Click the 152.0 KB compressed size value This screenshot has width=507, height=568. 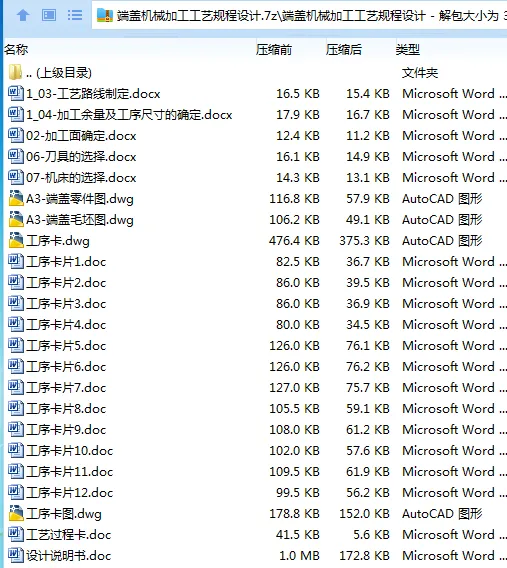point(364,514)
